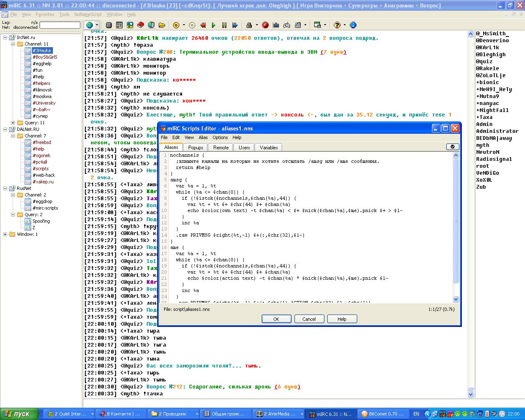Image resolution: width=525 pixels, height=420 pixels.
Task: Click the yellow pause button
Action: pyautogui.click(x=224, y=25)
